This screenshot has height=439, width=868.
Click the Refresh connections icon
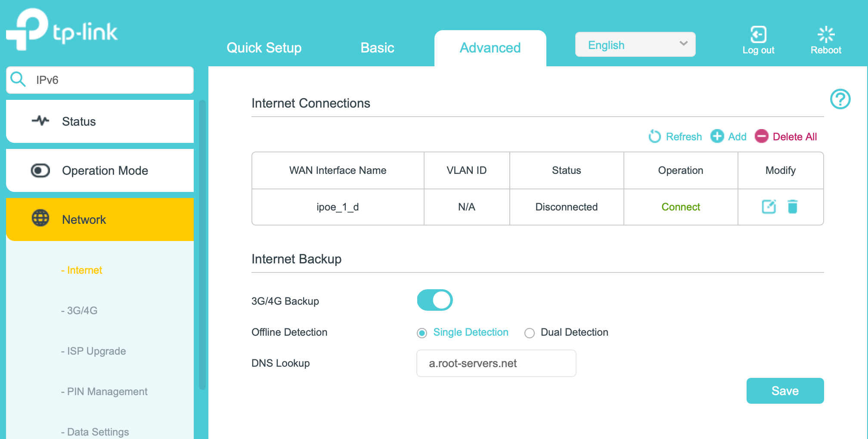(x=654, y=136)
